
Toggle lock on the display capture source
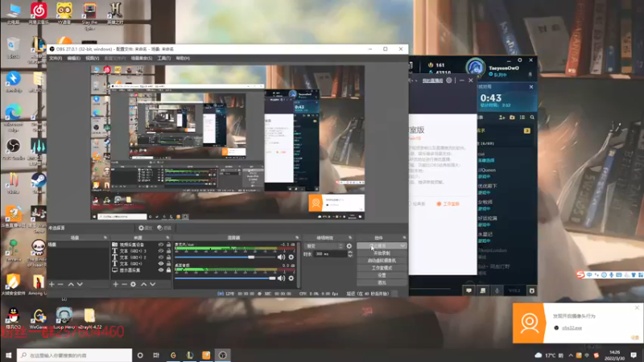(x=168, y=270)
